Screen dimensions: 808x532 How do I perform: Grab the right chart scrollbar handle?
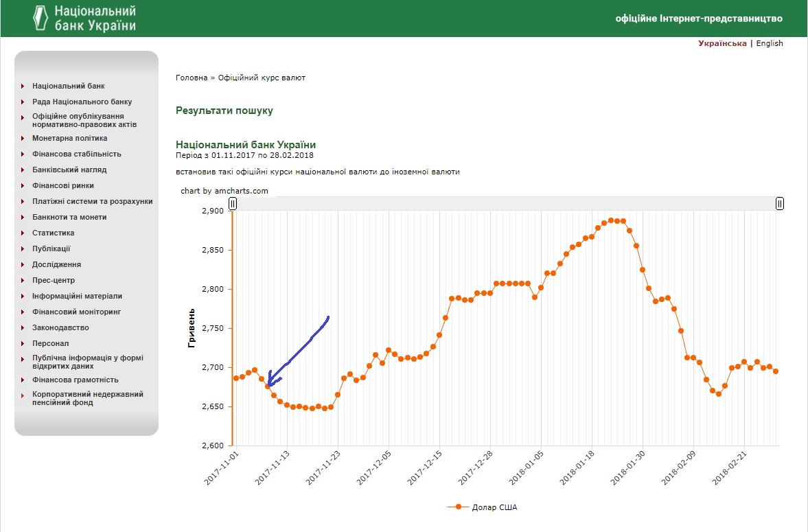[x=780, y=204]
